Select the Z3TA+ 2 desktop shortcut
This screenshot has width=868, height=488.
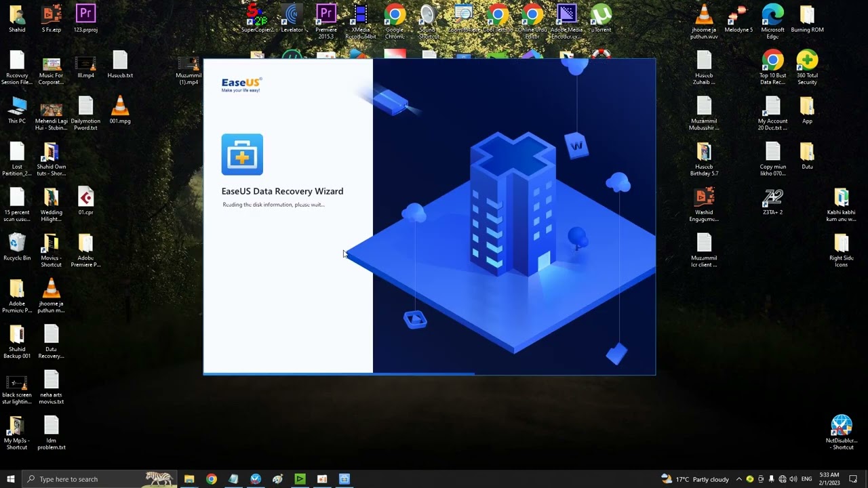[x=772, y=201]
